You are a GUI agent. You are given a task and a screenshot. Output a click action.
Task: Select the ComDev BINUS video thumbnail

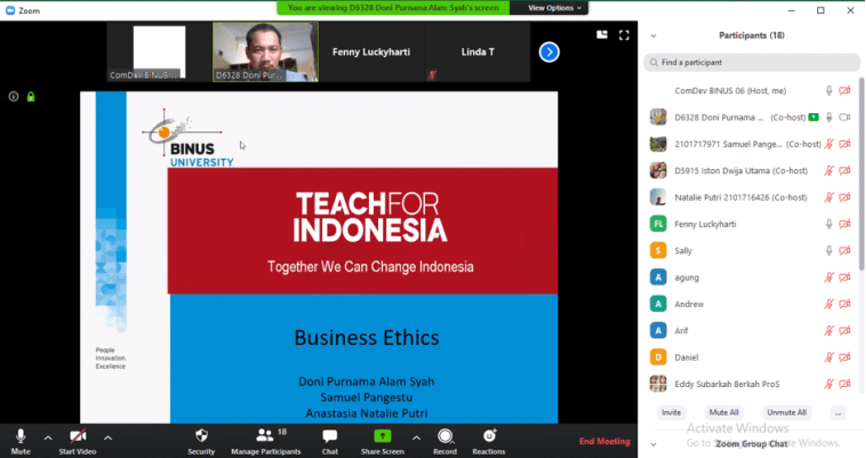[159, 52]
